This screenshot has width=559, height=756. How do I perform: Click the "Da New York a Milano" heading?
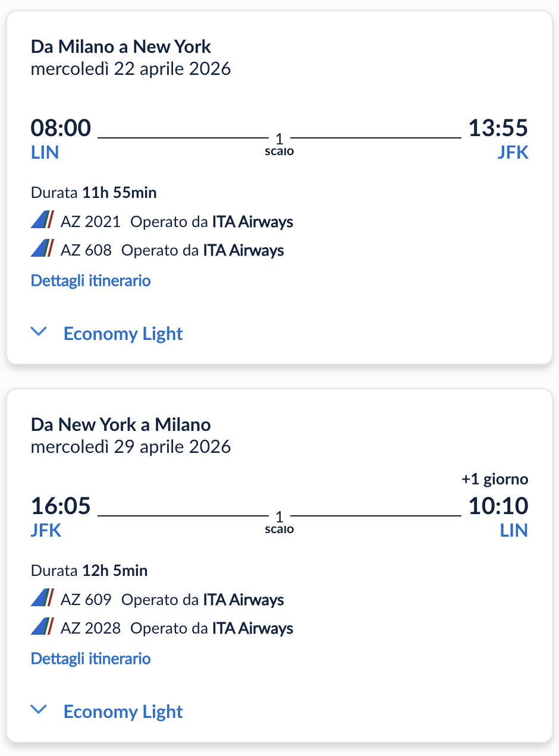click(x=121, y=424)
